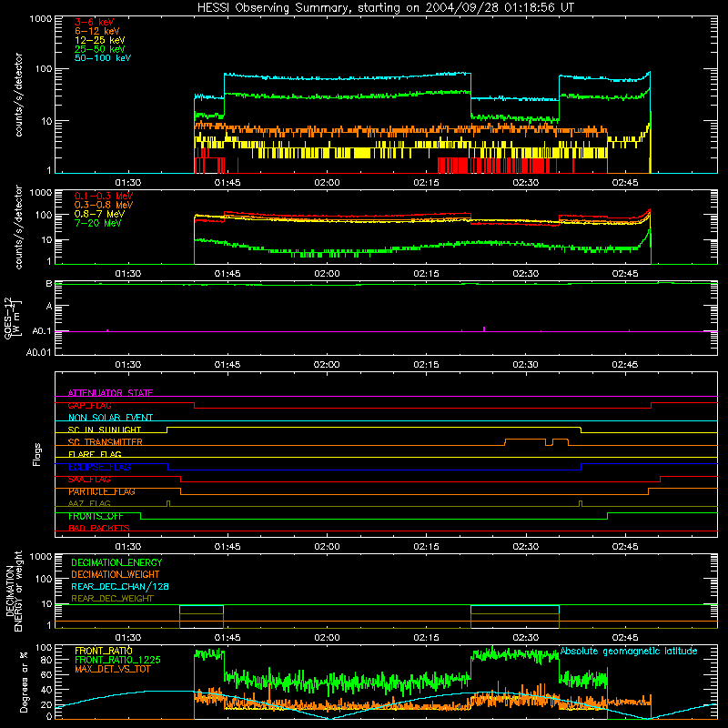Click the AAZ_FLAG label
This screenshot has height=728, width=728.
point(89,503)
